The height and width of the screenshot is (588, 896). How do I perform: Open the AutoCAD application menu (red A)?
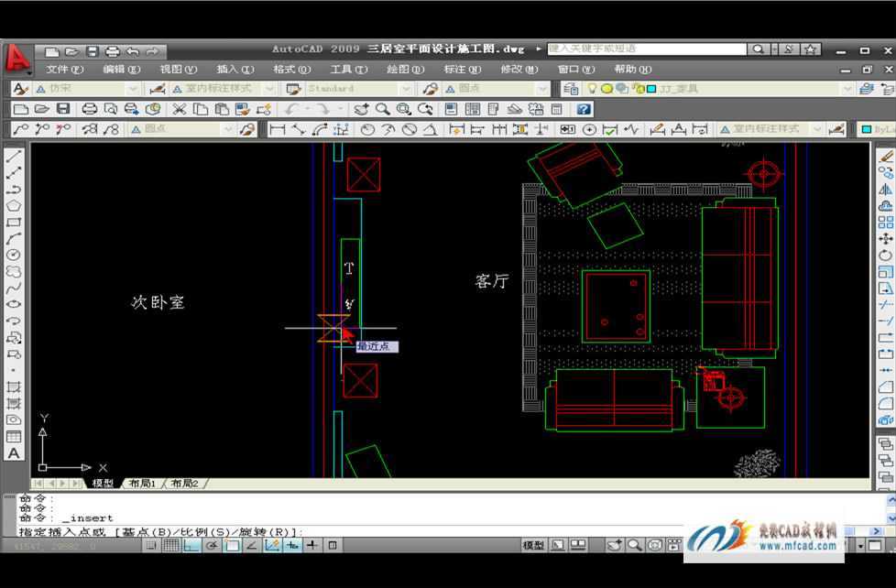click(x=17, y=60)
